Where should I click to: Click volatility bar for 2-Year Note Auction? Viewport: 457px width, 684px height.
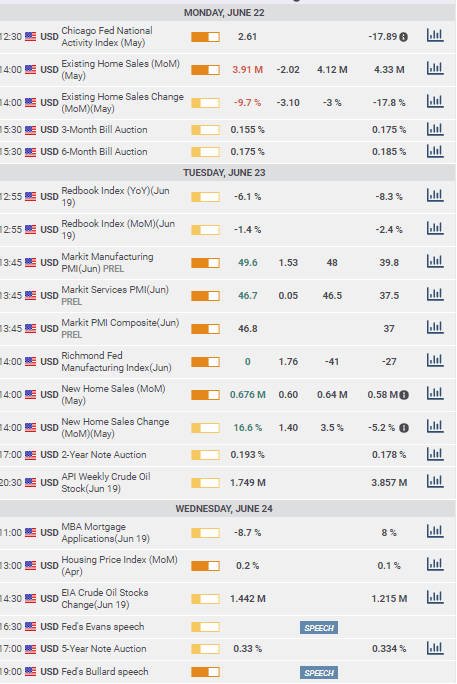[x=205, y=455]
